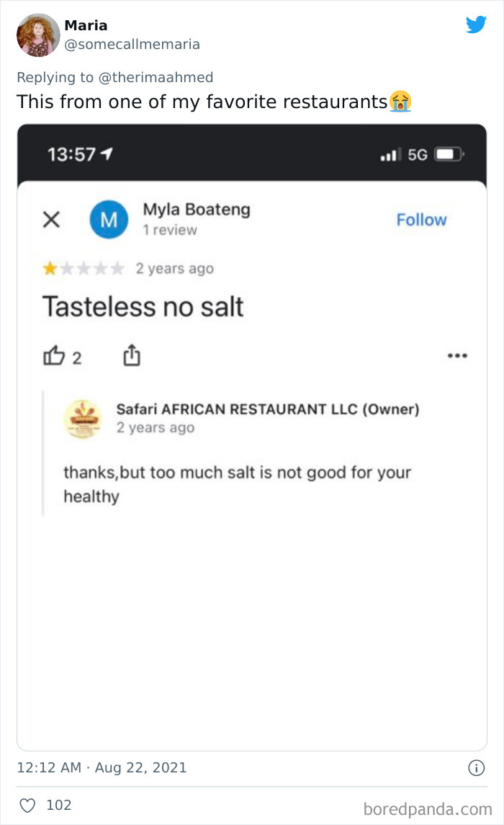Image resolution: width=504 pixels, height=825 pixels.
Task: Click Maria's profile picture
Action: point(37,35)
